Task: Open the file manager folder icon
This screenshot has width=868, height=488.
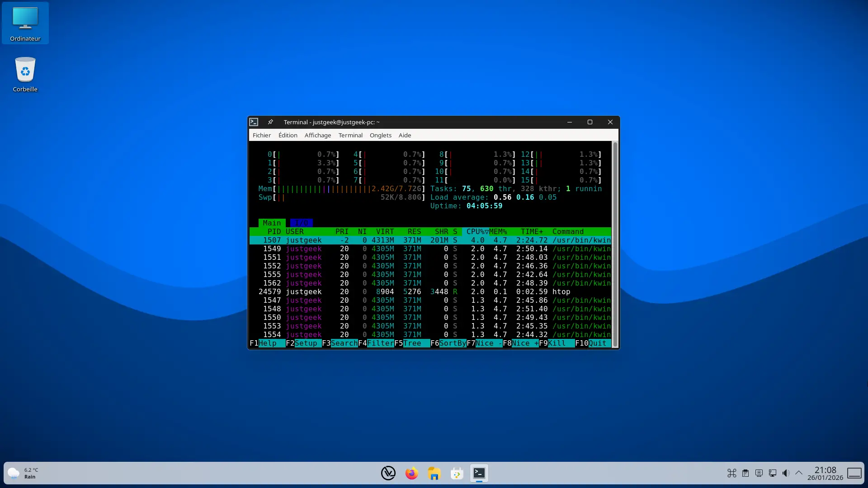Action: [x=434, y=473]
